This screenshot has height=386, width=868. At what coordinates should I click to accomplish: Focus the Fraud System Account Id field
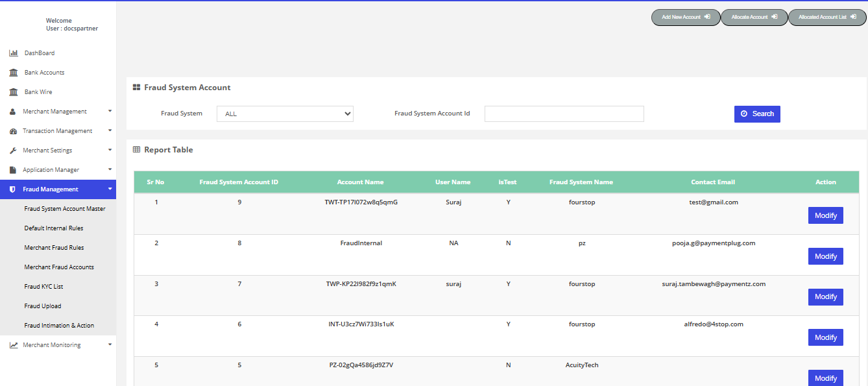(x=564, y=114)
